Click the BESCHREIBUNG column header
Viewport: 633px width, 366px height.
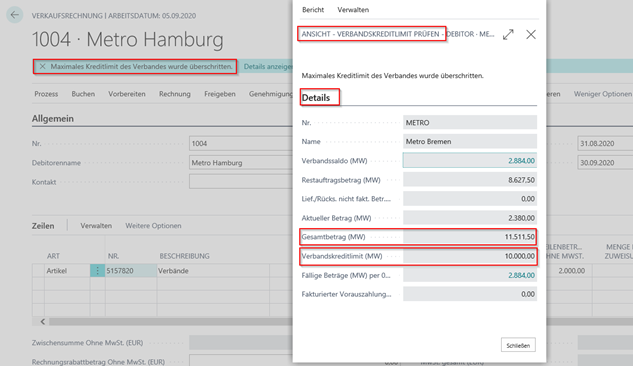[x=184, y=256]
